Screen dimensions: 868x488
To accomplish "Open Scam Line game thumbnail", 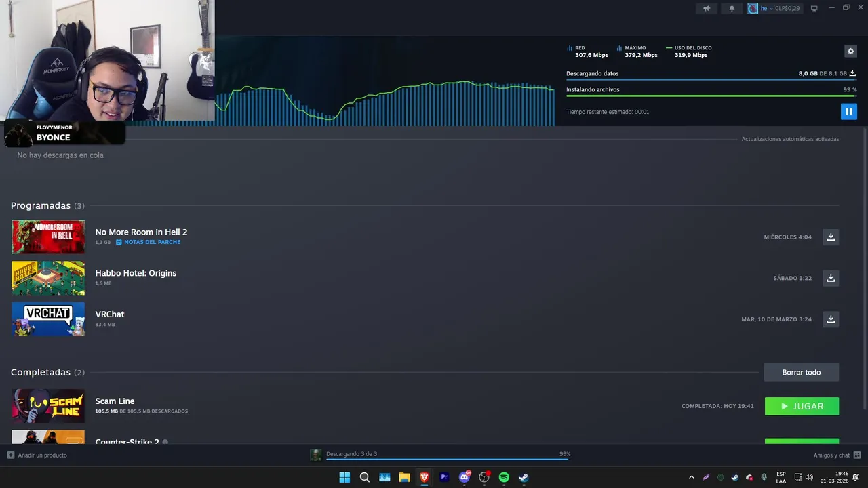I will tap(48, 406).
